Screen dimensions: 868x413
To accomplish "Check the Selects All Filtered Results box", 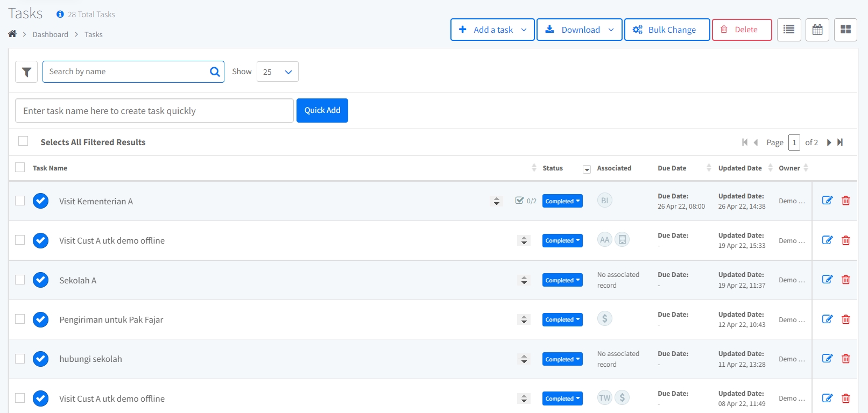I will click(x=23, y=141).
